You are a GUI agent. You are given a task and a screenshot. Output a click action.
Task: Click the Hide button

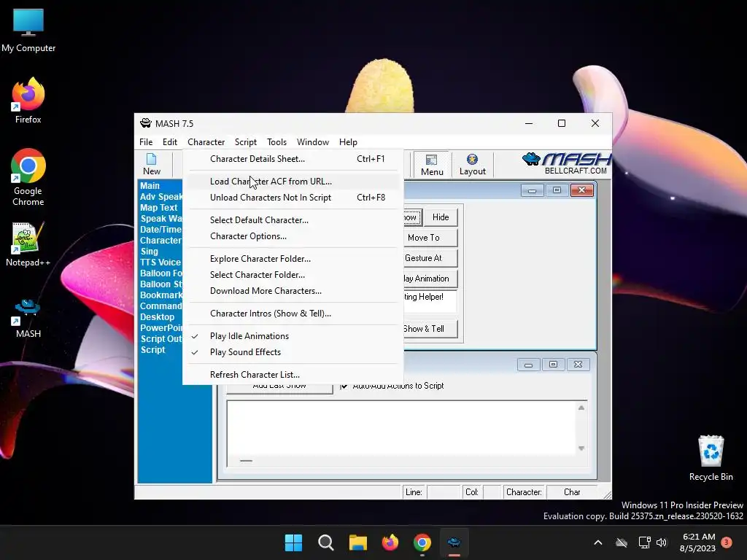point(441,217)
